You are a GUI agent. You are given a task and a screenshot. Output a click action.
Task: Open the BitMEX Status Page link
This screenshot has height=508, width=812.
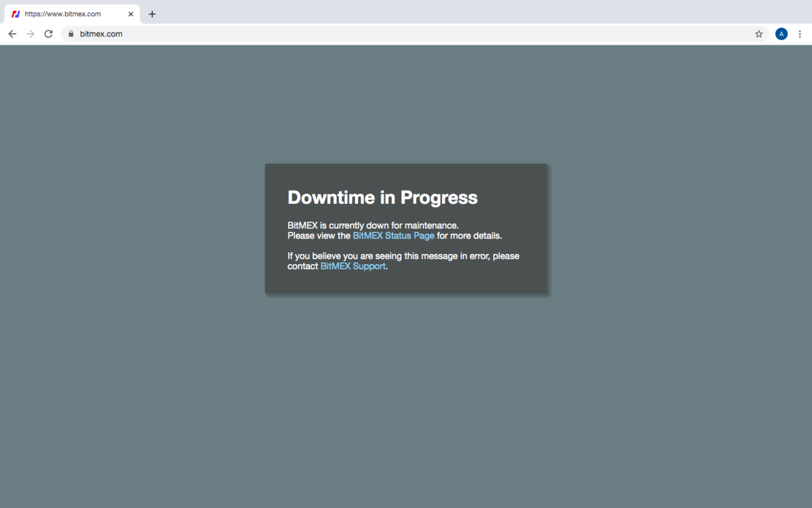coord(393,236)
